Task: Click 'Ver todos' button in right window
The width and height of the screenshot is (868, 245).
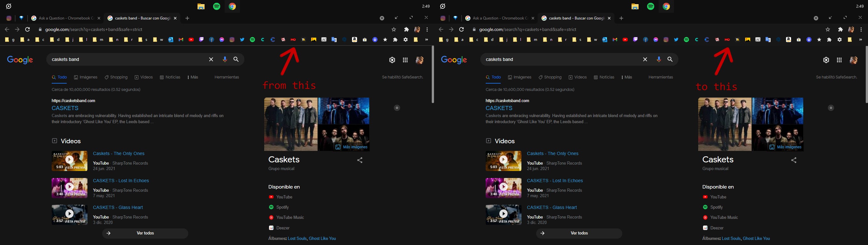Action: (x=579, y=233)
